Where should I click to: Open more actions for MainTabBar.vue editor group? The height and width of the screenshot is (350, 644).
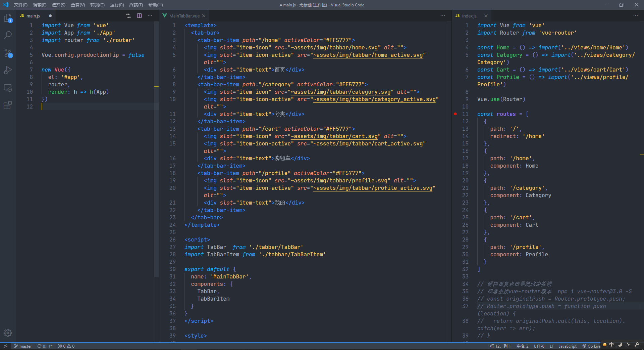(x=443, y=16)
